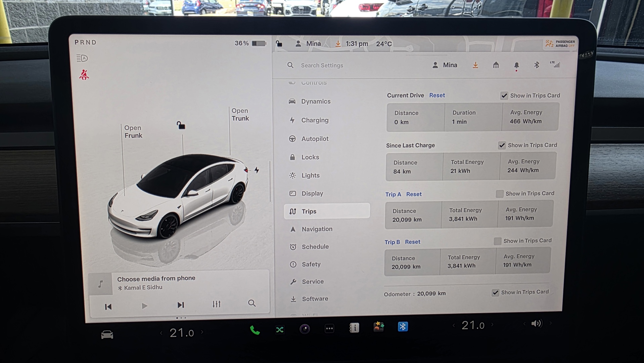
Task: Skip to next track
Action: coord(181,305)
